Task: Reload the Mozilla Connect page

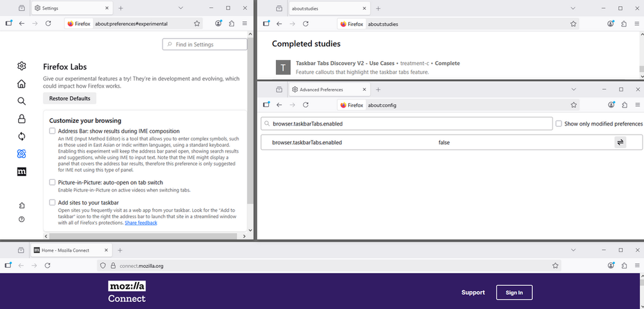Action: click(48, 265)
